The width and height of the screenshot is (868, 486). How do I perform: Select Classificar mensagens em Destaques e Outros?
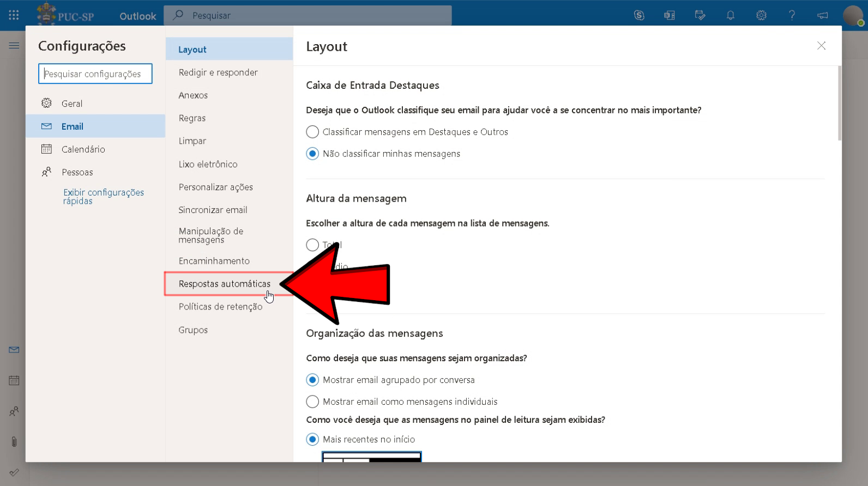tap(312, 132)
